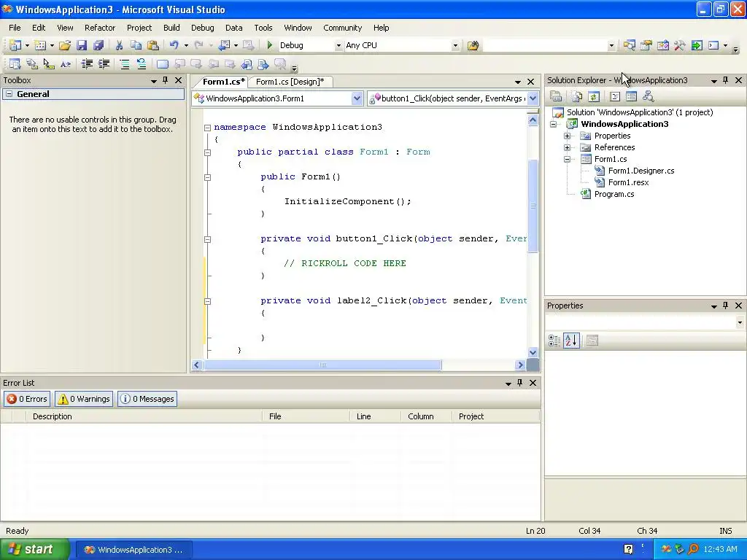Toggle bookmark on the current line icon

click(x=163, y=64)
